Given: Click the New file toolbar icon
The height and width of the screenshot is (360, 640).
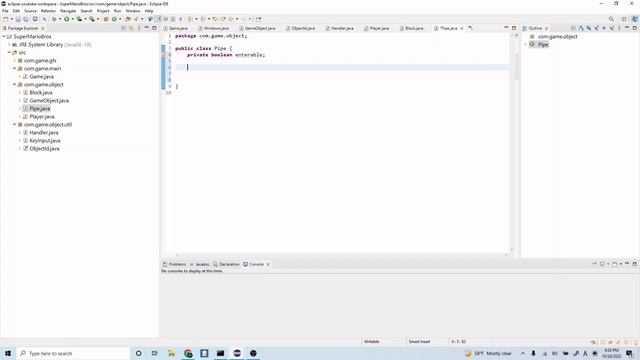Looking at the screenshot, I should click(x=5, y=19).
